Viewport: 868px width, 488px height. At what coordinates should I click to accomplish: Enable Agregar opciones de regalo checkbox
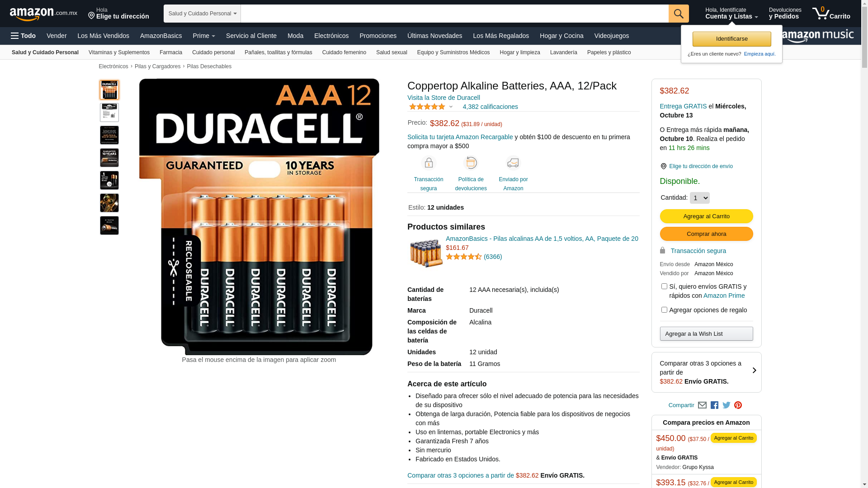click(x=664, y=310)
